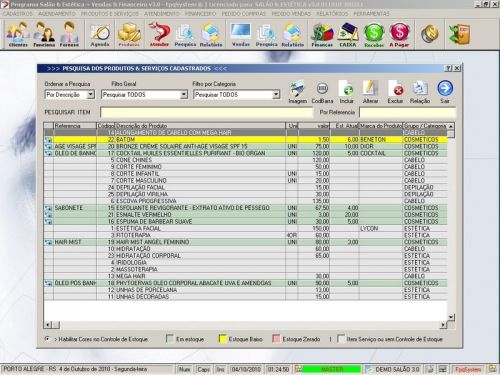This screenshot has width=500, height=375.
Task: Click the Incluir add-item icon
Action: [347, 92]
